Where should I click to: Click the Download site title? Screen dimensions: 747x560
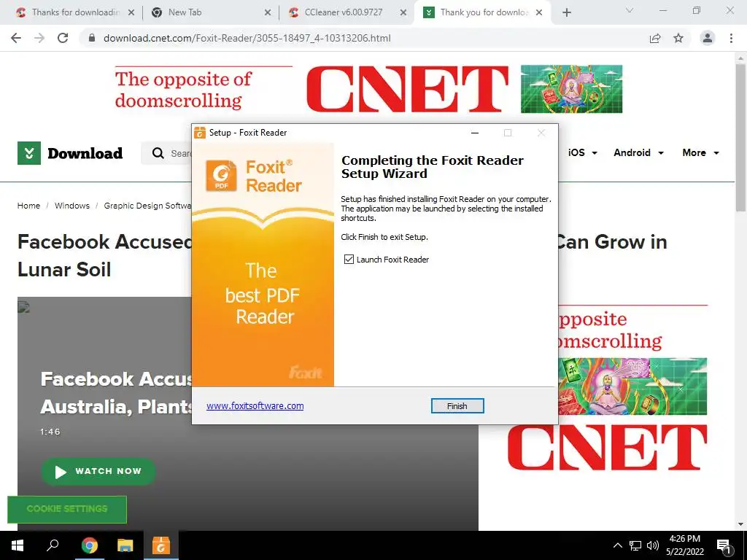85,153
